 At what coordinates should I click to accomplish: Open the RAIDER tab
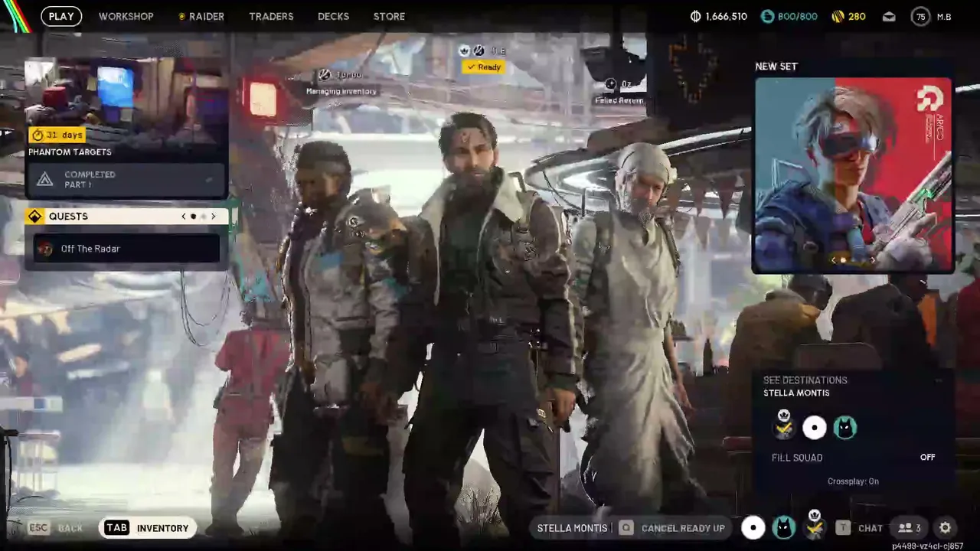(201, 16)
